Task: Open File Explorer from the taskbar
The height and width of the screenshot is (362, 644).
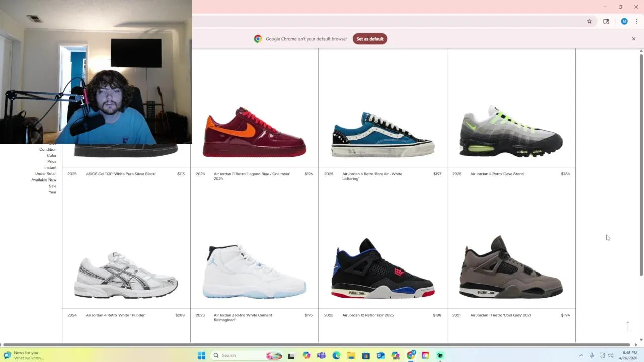Action: pos(351,355)
